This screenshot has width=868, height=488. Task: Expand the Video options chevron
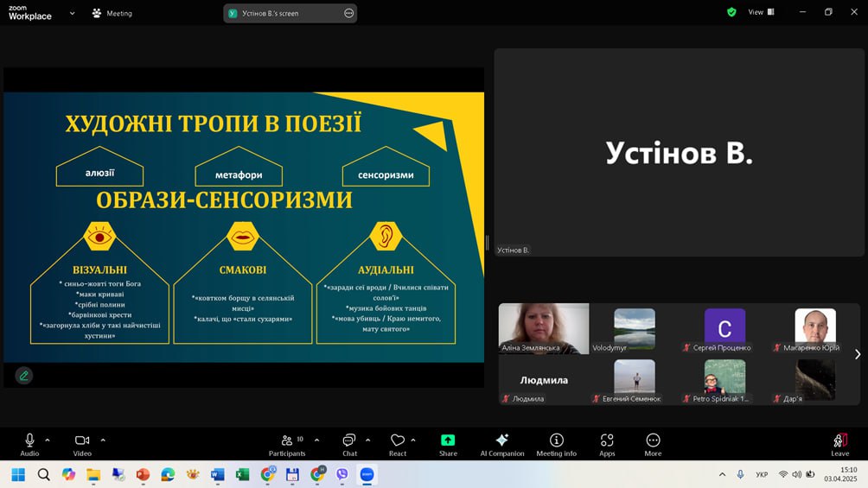103,440
